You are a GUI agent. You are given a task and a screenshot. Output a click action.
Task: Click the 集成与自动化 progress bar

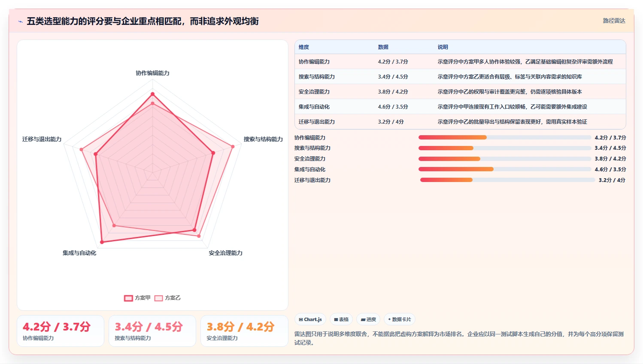click(x=505, y=169)
